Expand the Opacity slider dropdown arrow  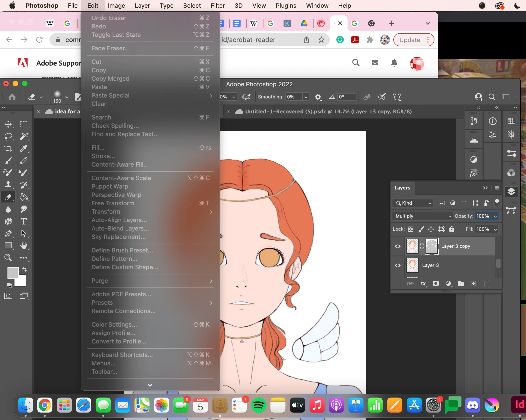tap(495, 216)
